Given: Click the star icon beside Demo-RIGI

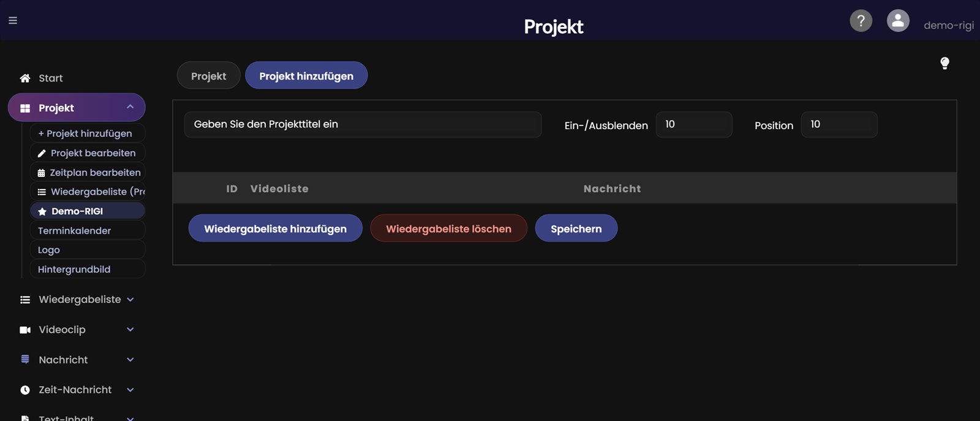Looking at the screenshot, I should 42,211.
